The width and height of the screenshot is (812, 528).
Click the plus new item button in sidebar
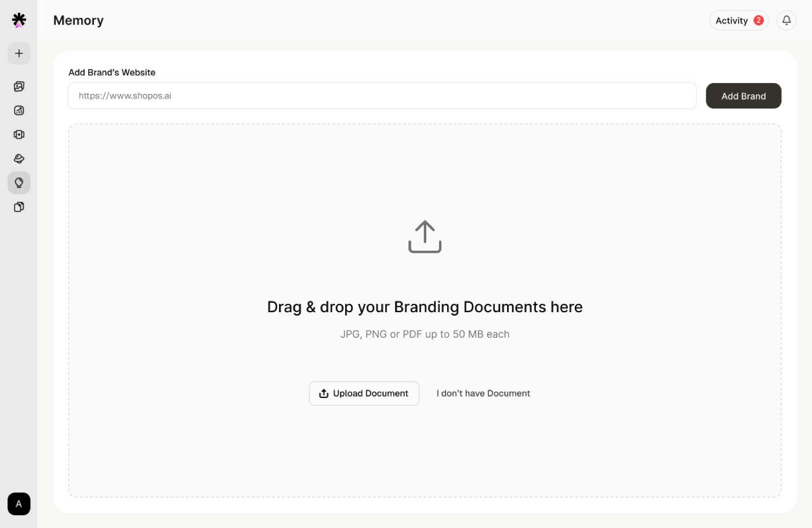(x=19, y=53)
